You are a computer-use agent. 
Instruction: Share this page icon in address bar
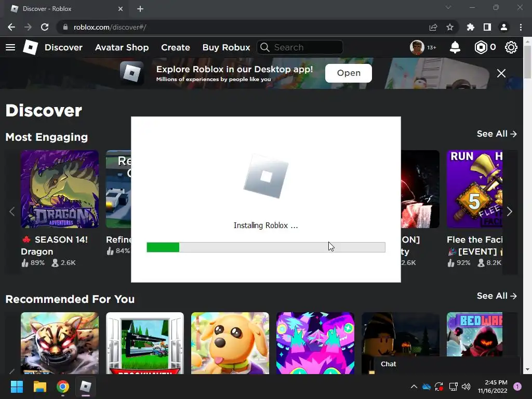point(433,27)
